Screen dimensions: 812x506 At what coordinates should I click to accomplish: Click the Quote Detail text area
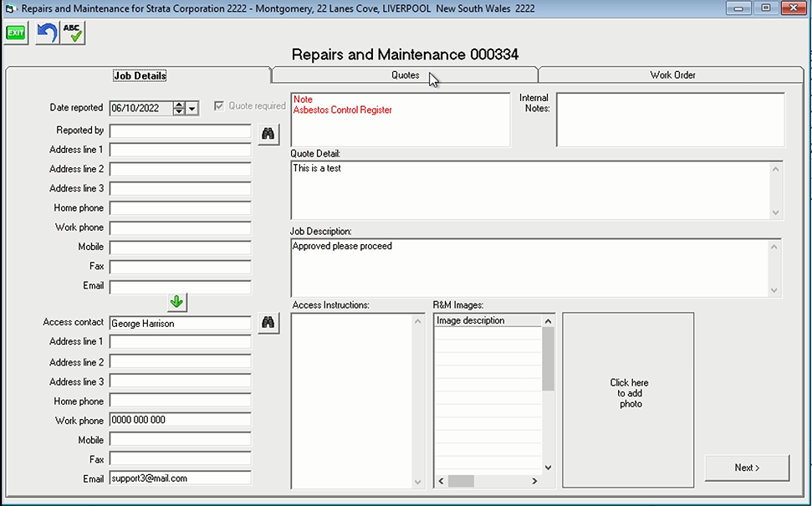[x=531, y=190]
